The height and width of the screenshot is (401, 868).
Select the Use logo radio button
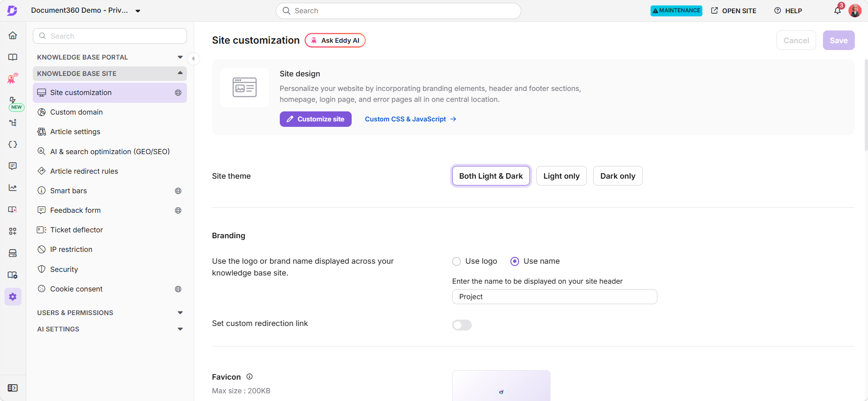coord(456,261)
